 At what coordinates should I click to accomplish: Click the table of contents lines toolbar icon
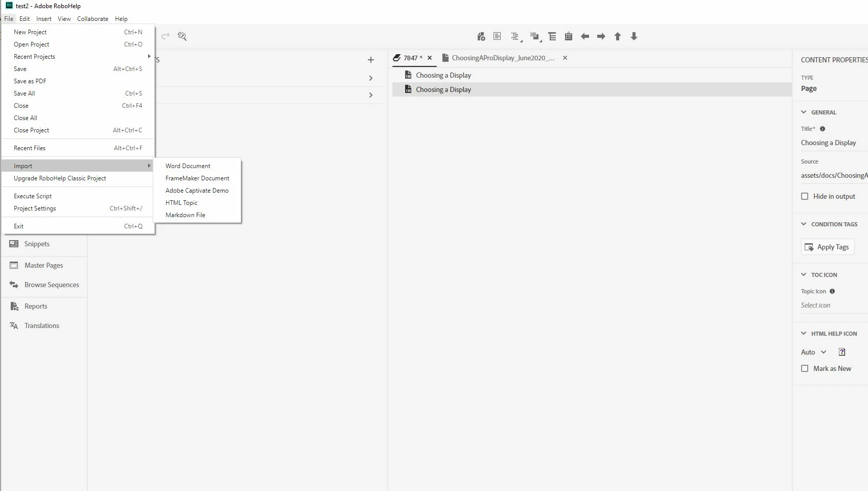(x=552, y=36)
